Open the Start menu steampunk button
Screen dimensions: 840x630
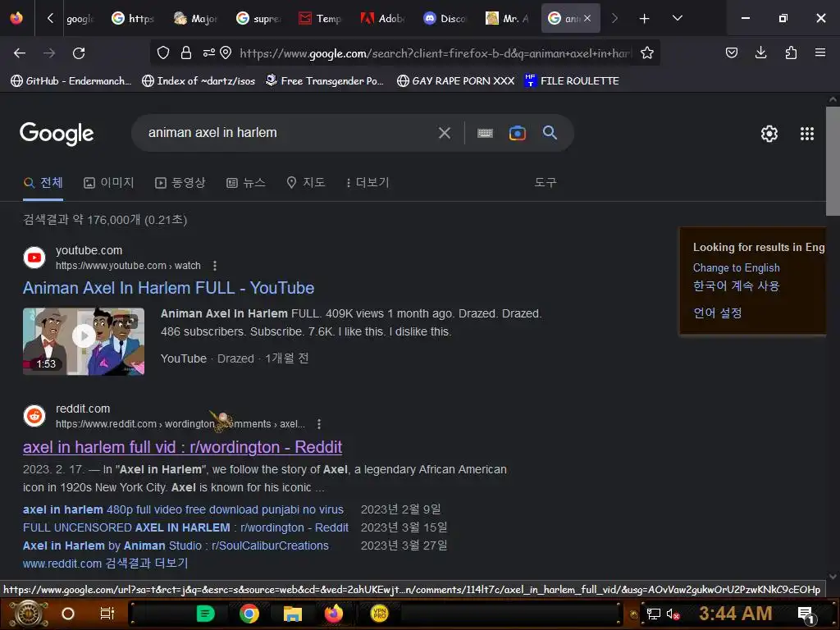tap(29, 614)
